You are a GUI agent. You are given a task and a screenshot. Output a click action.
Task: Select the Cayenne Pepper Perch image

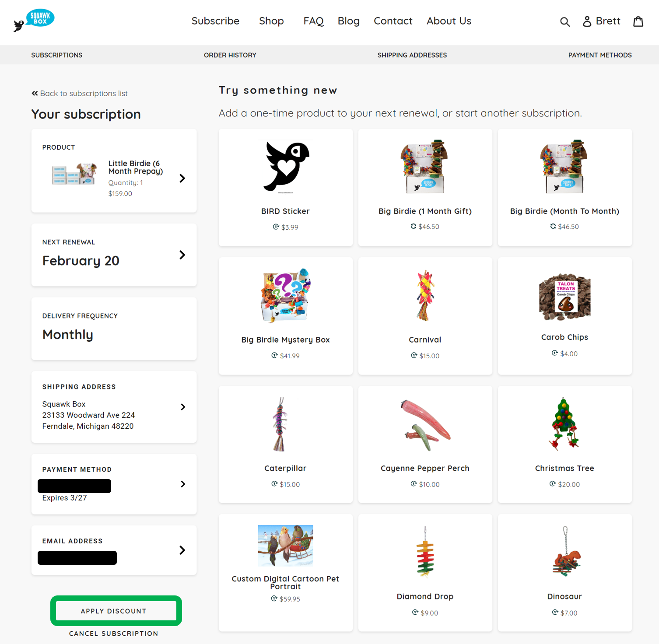pyautogui.click(x=425, y=424)
